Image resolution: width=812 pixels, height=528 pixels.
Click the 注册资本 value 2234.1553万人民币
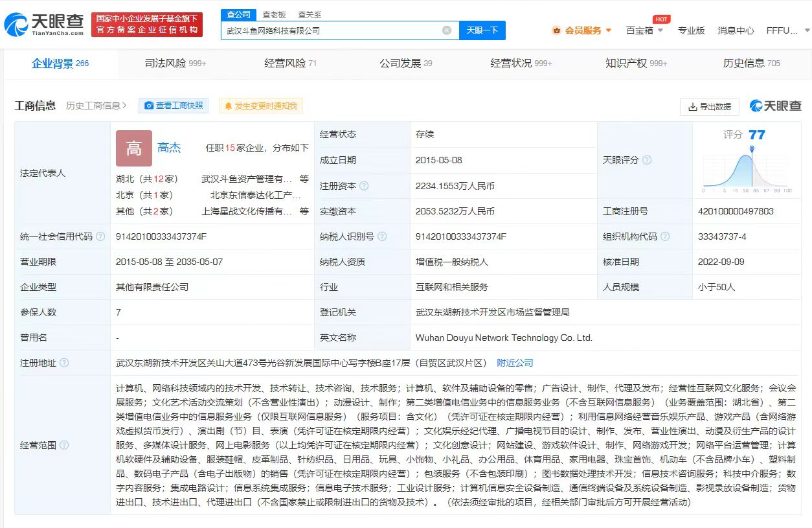point(455,186)
